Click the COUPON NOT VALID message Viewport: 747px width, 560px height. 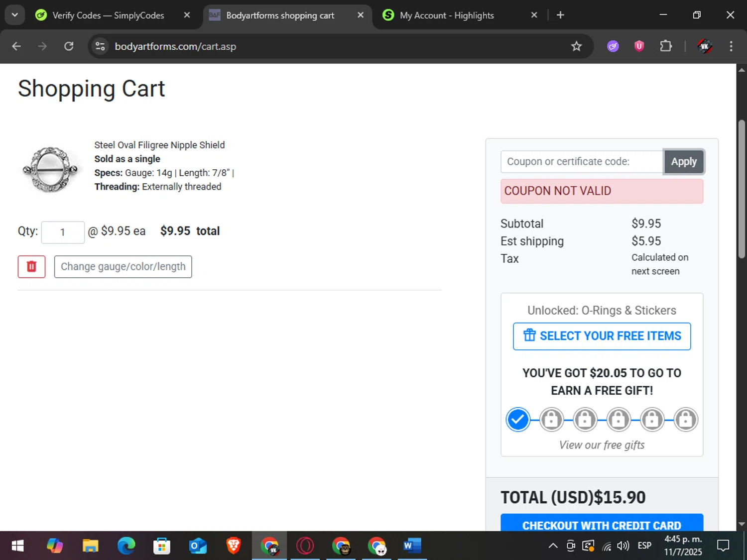coord(602,191)
